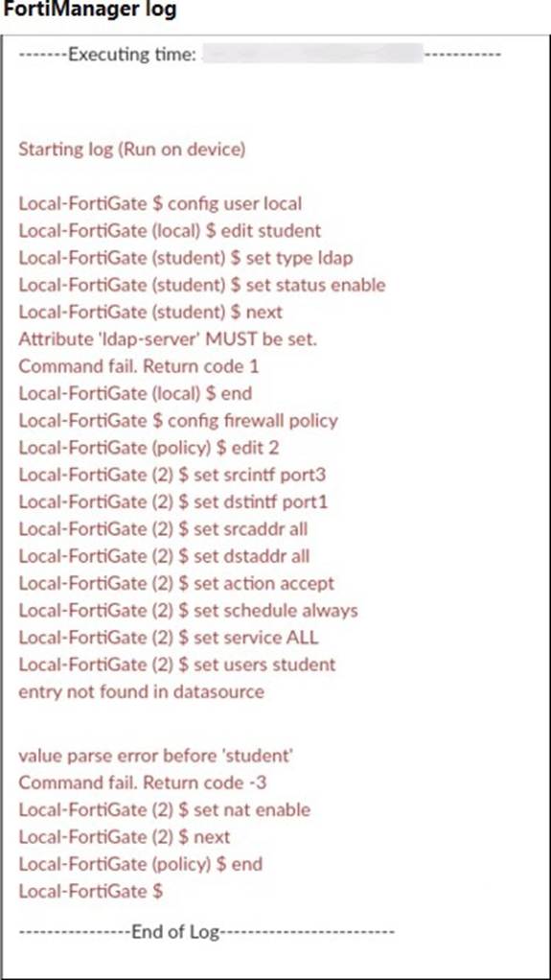Click the Executing time line
Screen dimensions: 551x980
coord(260,55)
